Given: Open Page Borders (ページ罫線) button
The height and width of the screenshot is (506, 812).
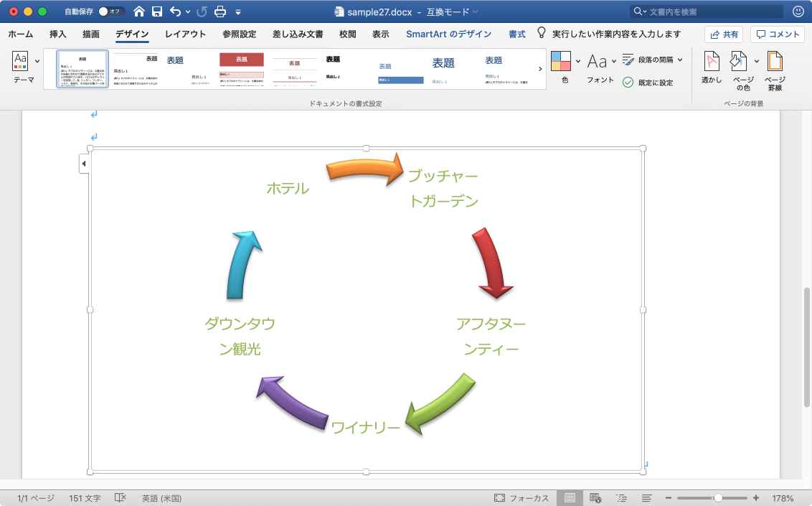Looking at the screenshot, I should (775, 71).
